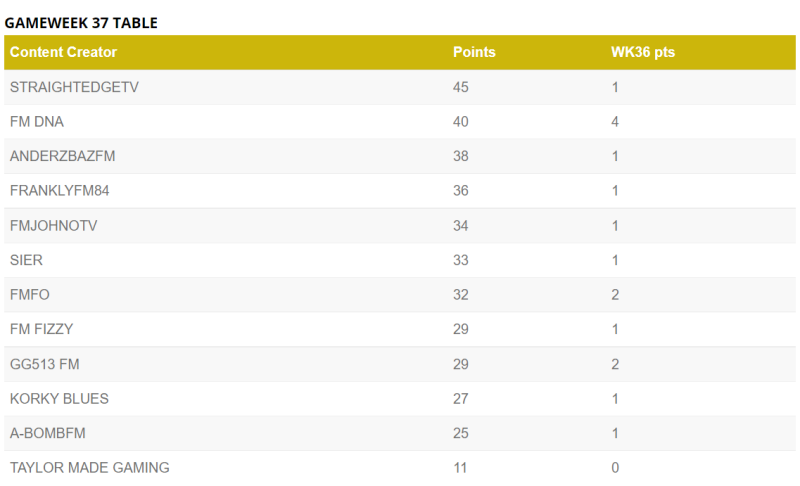The height and width of the screenshot is (486, 800).
Task: Select the STRAIGHTEDGETV creator name
Action: [x=74, y=87]
